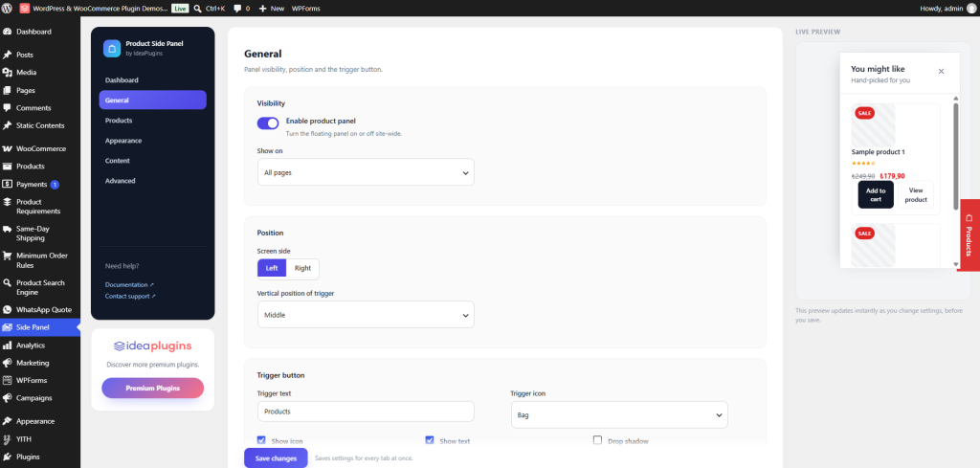Click the Comments icon in sidebar
The height and width of the screenshot is (468, 980).
point(8,107)
